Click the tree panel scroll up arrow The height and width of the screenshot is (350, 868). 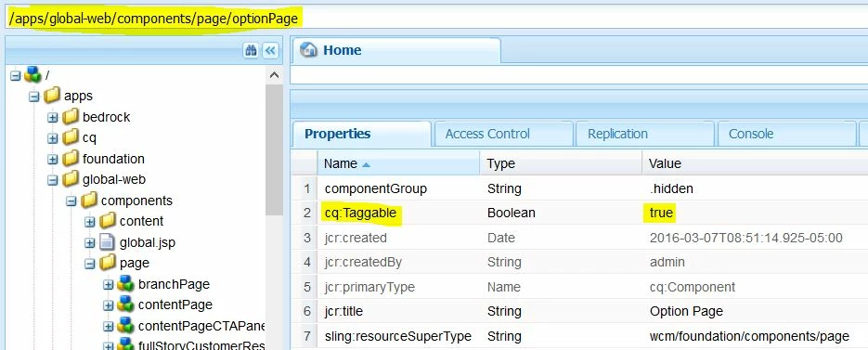coord(274,75)
